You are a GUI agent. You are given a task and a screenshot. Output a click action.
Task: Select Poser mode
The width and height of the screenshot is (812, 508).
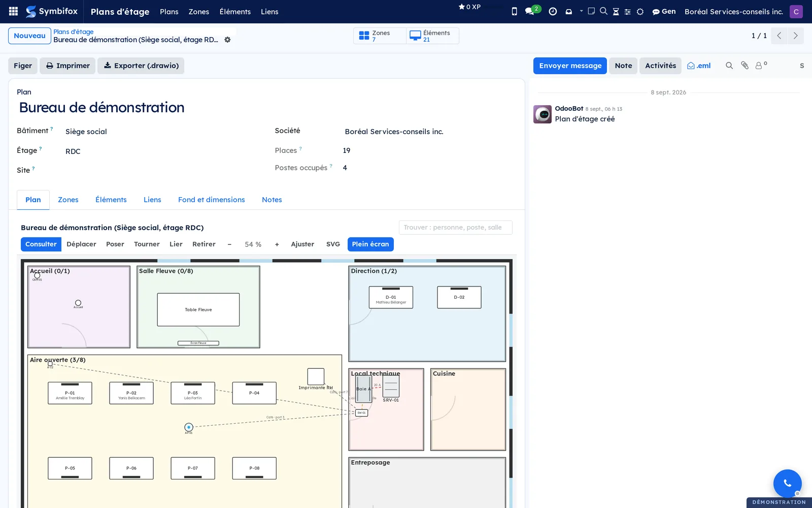coord(115,244)
